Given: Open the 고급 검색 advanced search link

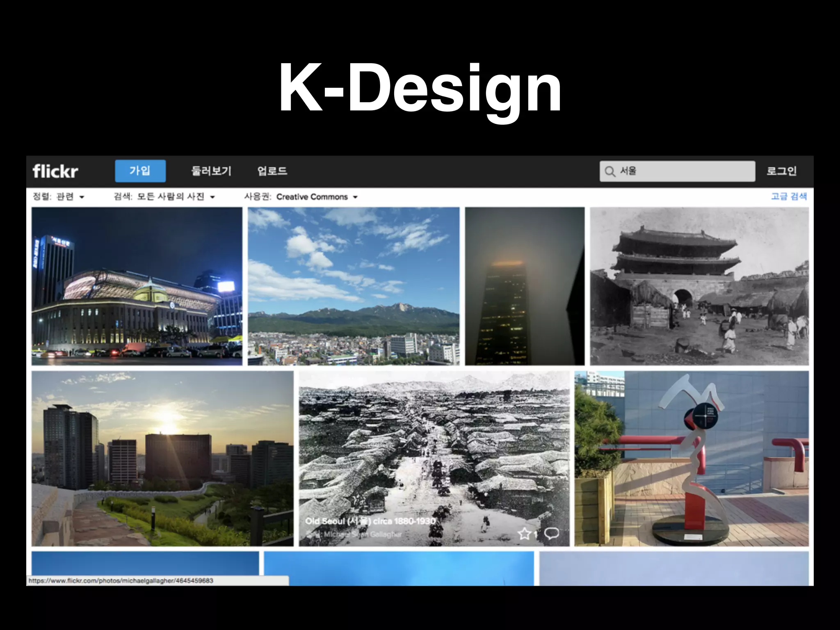Looking at the screenshot, I should pyautogui.click(x=789, y=196).
